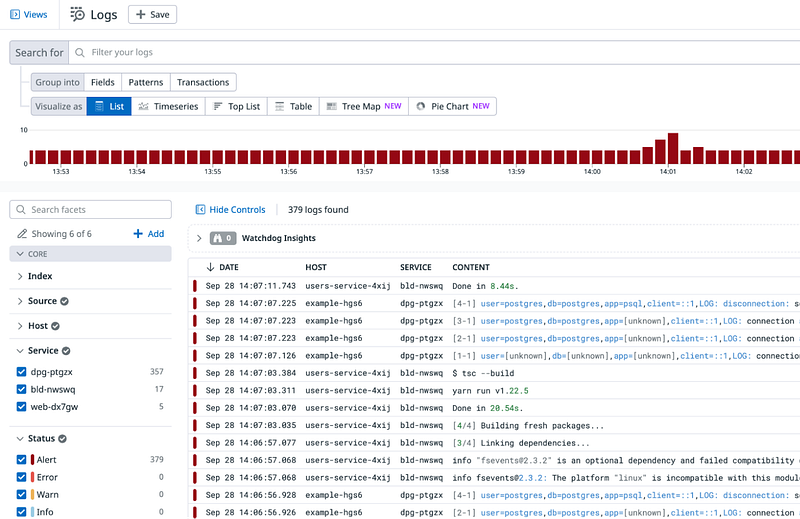
Task: Click the Alert red color marker
Action: (33, 459)
